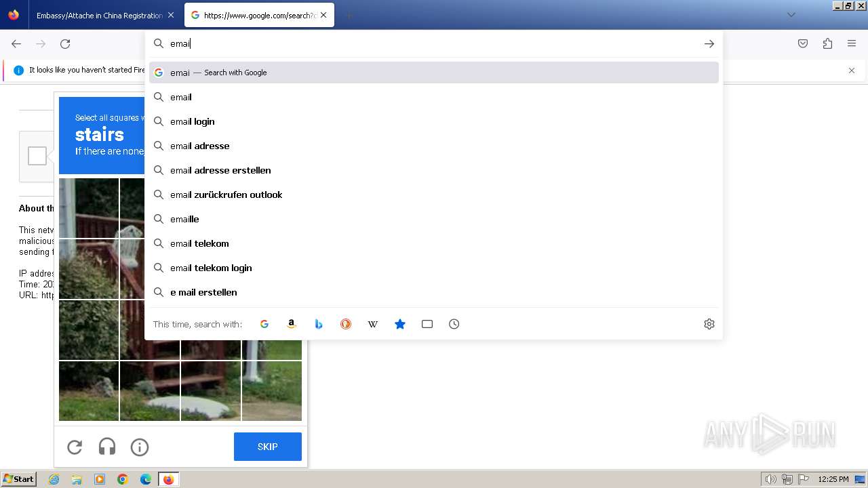This screenshot has width=868, height=488.
Task: Pick the 'email telekom' suggestion
Action: 434,243
